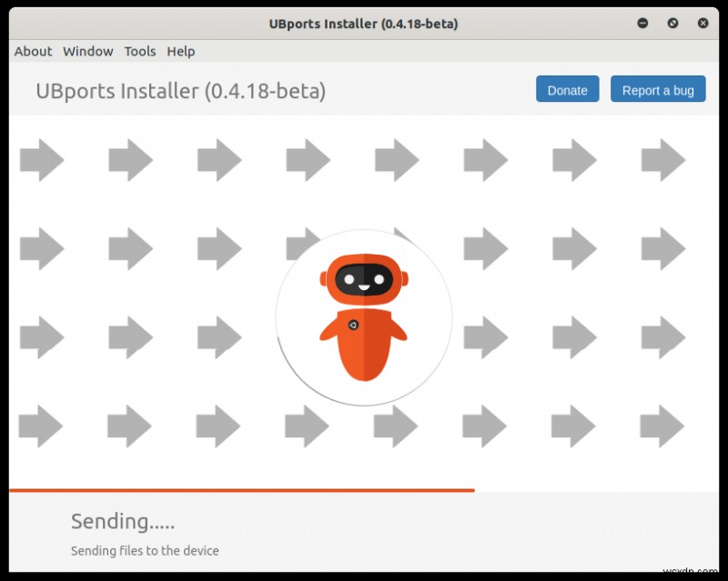This screenshot has width=728, height=581.
Task: Click the "Sending files to the device" status text
Action: tap(145, 551)
